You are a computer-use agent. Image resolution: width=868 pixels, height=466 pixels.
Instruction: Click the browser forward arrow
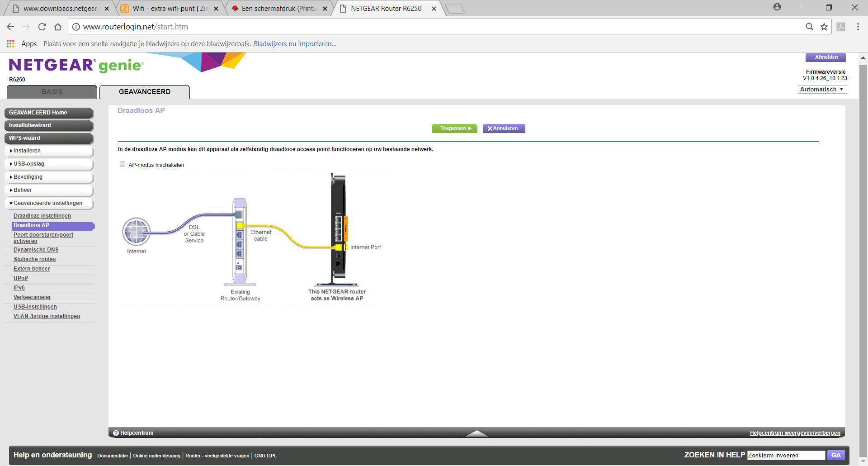coord(26,27)
